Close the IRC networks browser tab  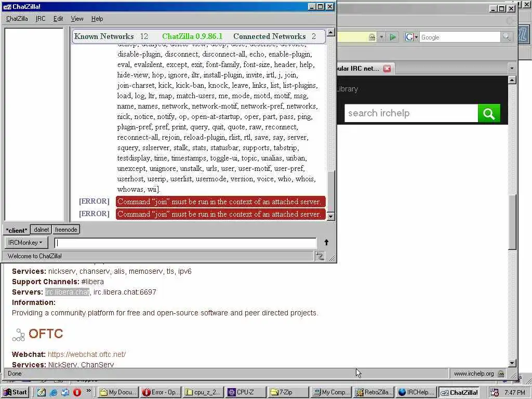(387, 69)
